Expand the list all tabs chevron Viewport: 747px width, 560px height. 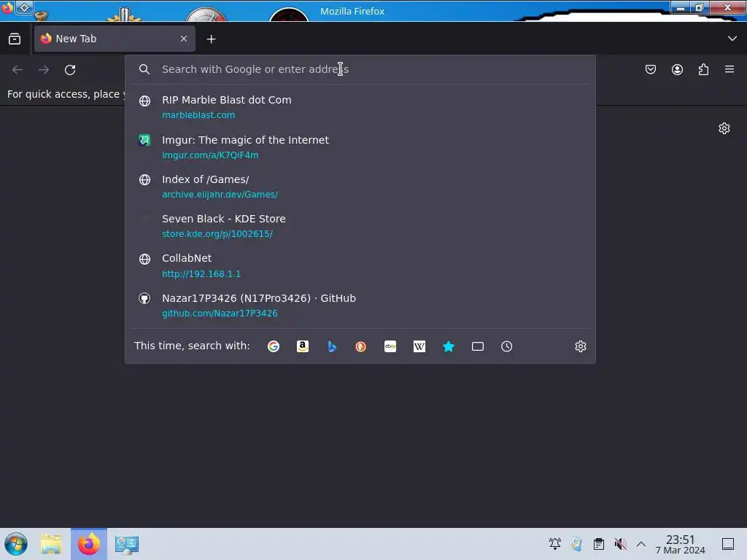pyautogui.click(x=732, y=39)
